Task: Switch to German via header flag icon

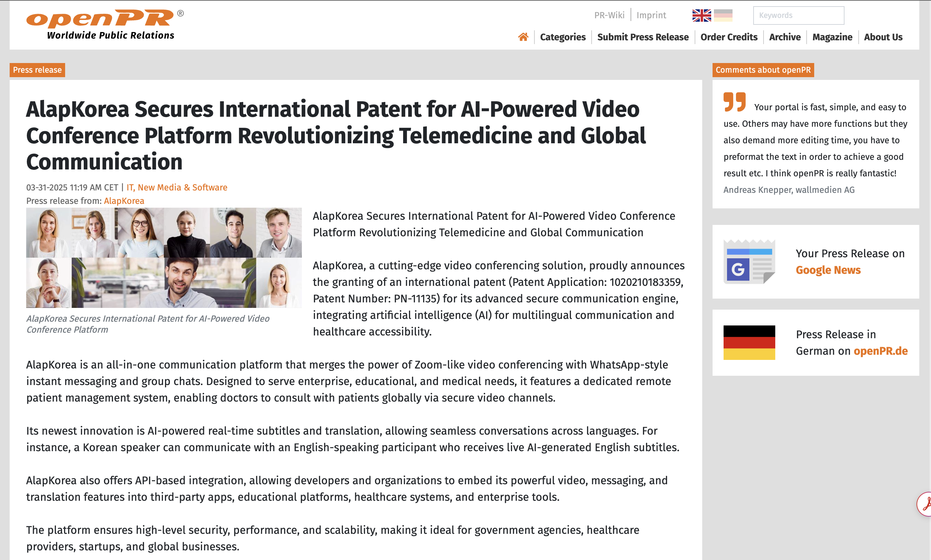Action: click(x=723, y=15)
